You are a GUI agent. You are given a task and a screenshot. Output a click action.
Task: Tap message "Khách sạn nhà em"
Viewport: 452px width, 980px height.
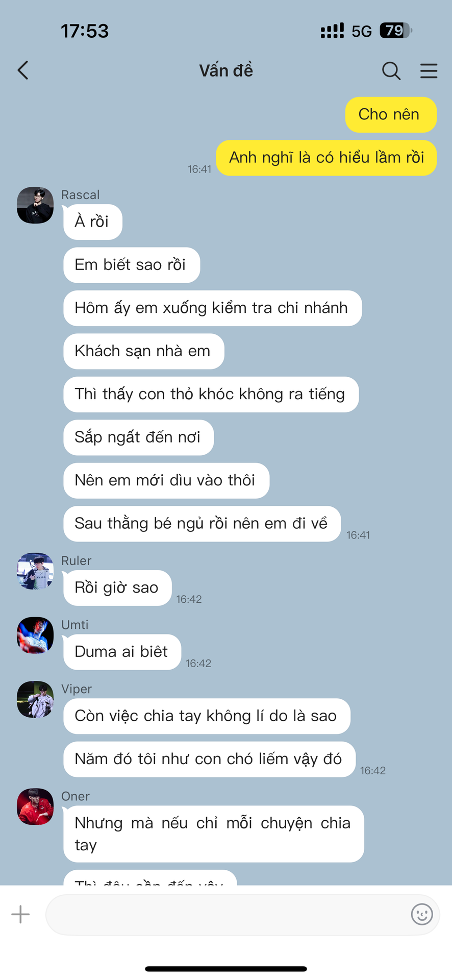(x=144, y=351)
